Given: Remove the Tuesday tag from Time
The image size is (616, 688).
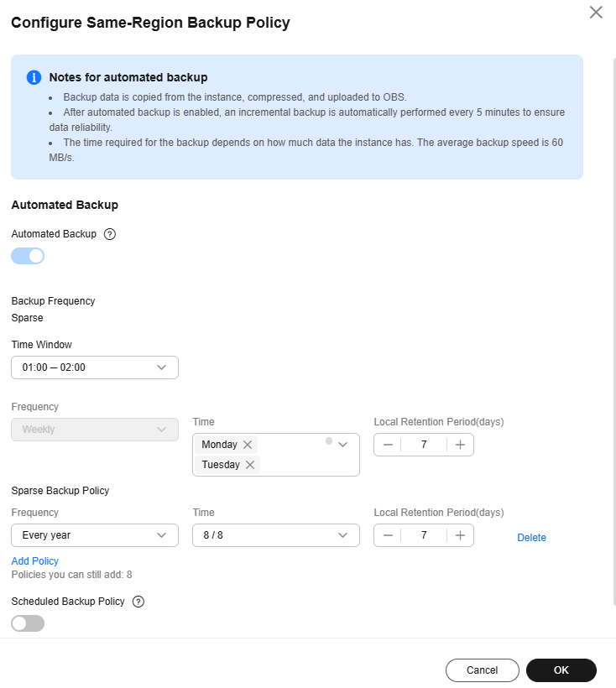Looking at the screenshot, I should tap(250, 465).
